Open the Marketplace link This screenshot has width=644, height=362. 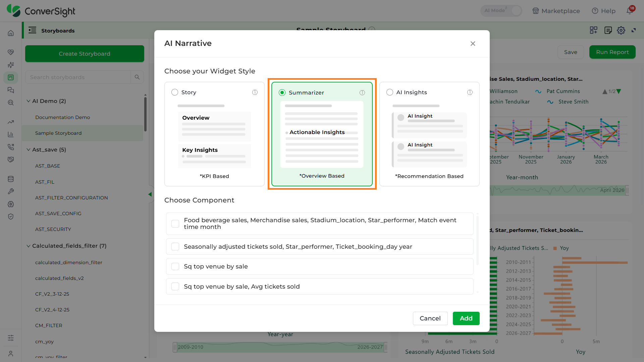[x=556, y=11]
